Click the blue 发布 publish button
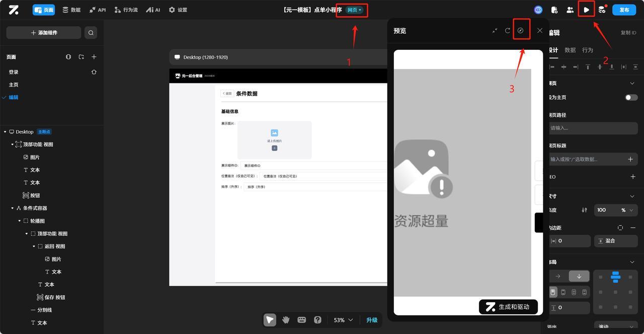644x334 pixels. coord(623,10)
